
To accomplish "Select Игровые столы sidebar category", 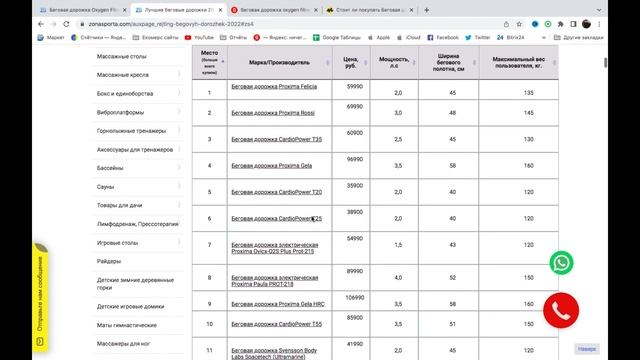I will coord(118,243).
